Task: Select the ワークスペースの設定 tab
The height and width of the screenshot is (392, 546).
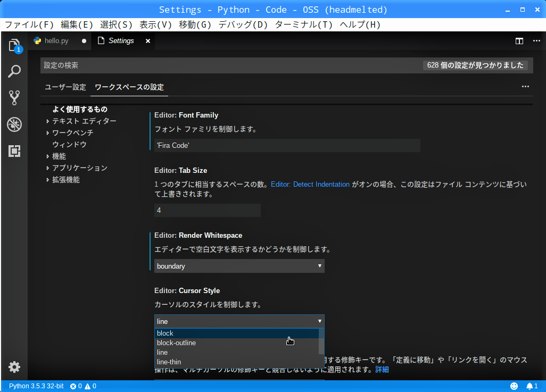Action: pyautogui.click(x=129, y=87)
